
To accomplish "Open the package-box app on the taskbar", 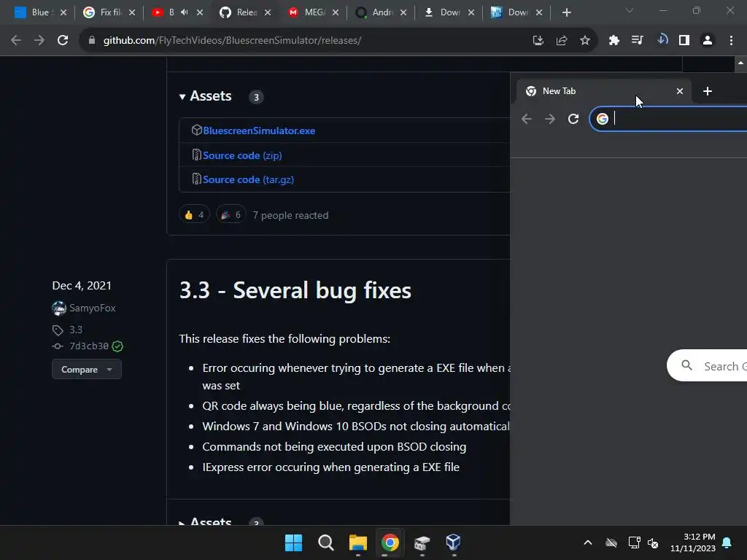I will 422,542.
